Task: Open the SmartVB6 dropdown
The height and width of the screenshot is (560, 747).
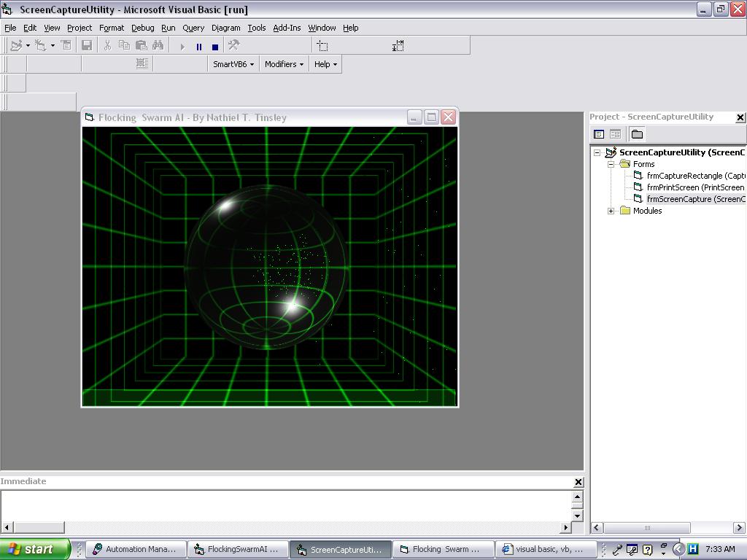Action: click(x=233, y=64)
